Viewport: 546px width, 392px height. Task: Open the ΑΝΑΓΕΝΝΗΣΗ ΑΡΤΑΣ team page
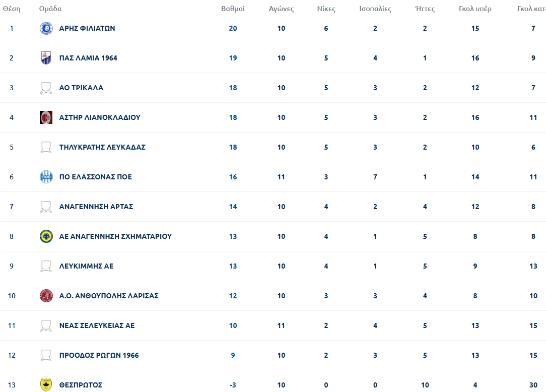click(x=96, y=207)
